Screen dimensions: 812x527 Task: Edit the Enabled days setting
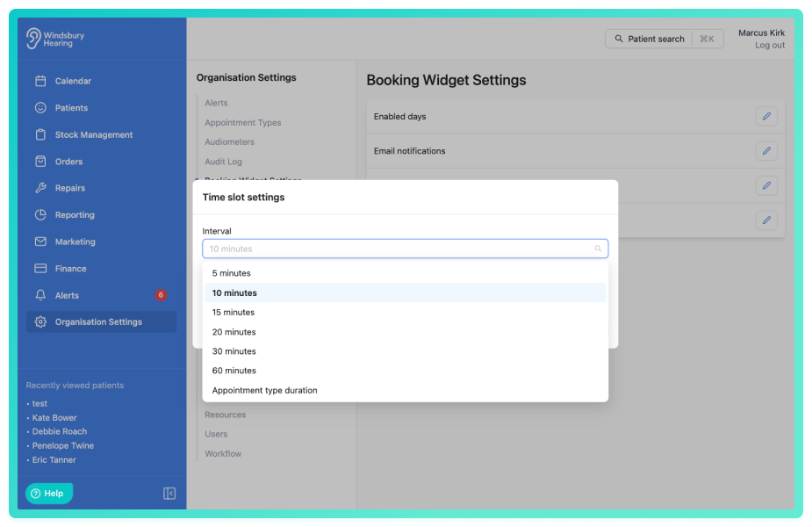766,116
